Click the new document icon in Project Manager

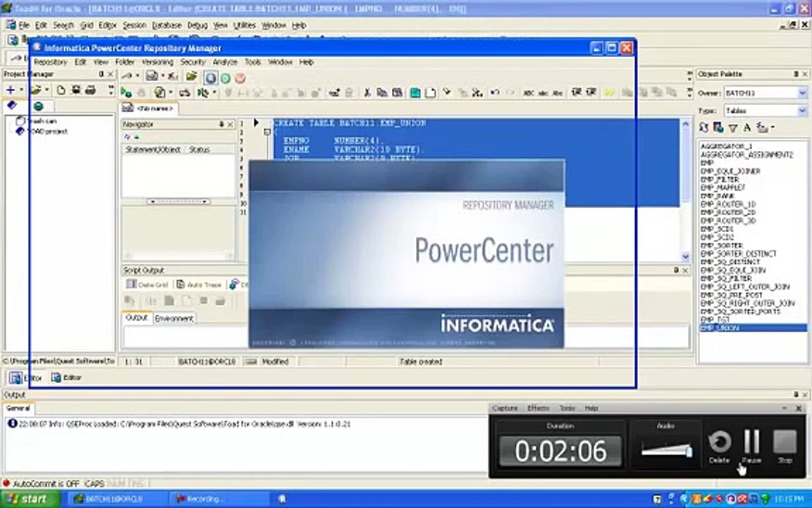pos(61,90)
